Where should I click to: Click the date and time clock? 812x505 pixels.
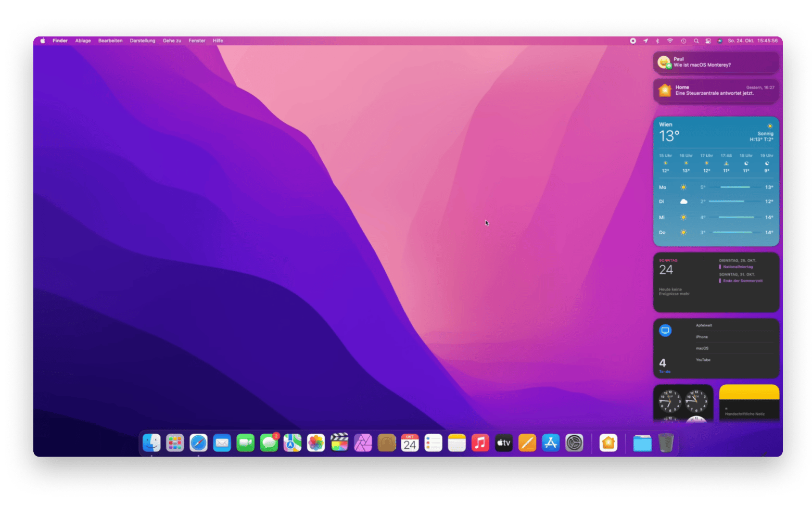coord(753,41)
